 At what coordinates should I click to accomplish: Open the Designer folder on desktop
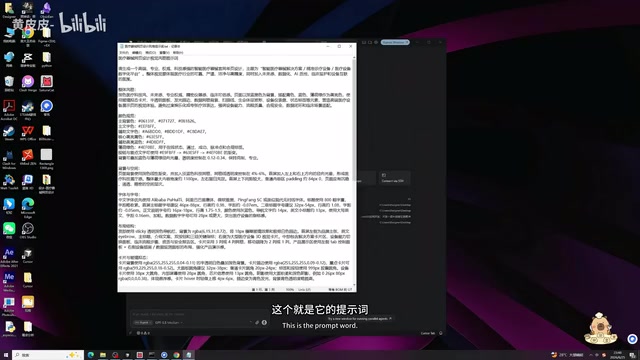pyautogui.click(x=9, y=9)
